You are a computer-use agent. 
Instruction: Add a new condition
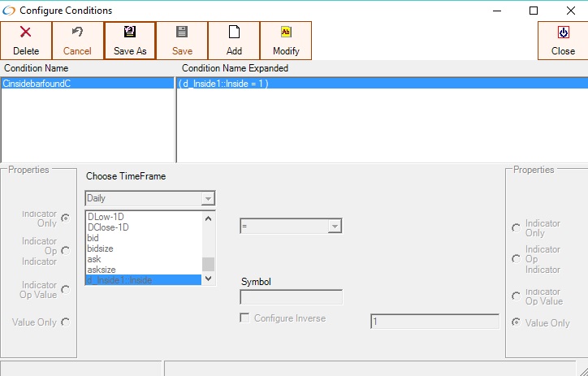tap(234, 41)
